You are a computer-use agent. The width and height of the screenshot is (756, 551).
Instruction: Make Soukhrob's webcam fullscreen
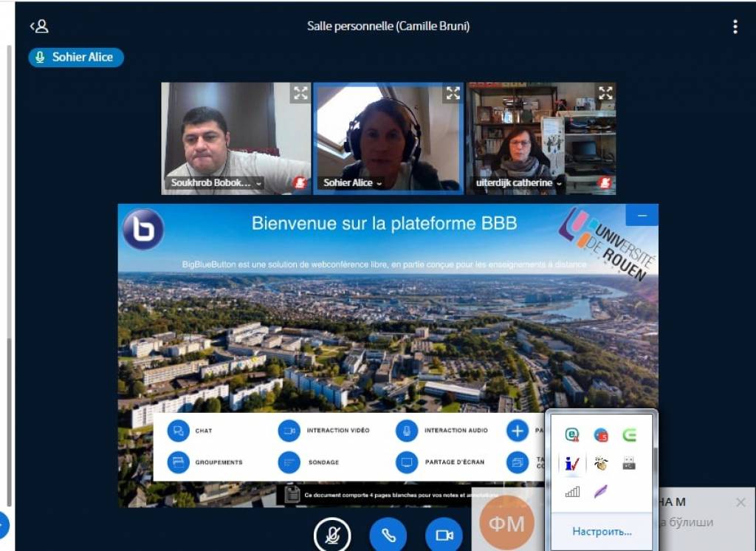click(x=300, y=93)
